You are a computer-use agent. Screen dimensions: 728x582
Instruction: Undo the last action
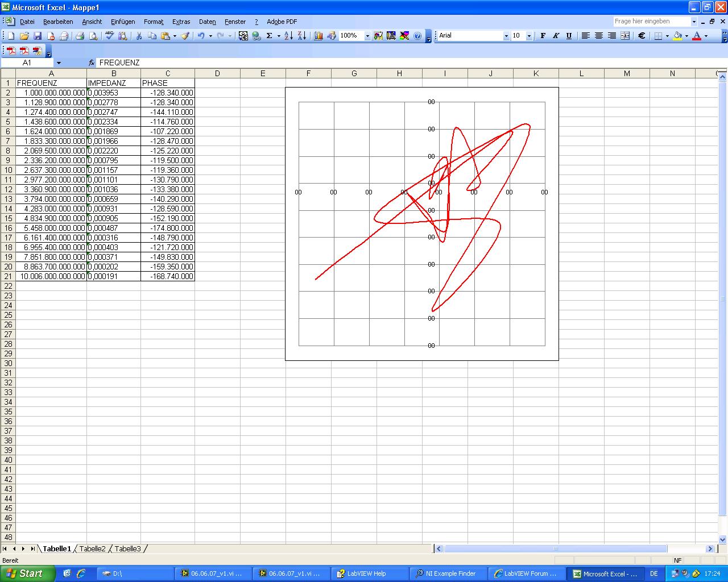pos(201,36)
